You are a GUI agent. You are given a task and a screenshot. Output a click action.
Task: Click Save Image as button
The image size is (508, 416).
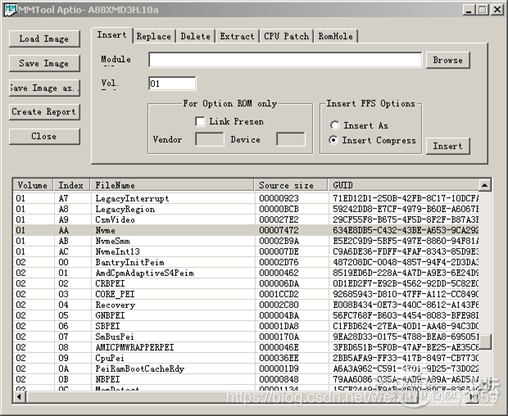pyautogui.click(x=44, y=88)
